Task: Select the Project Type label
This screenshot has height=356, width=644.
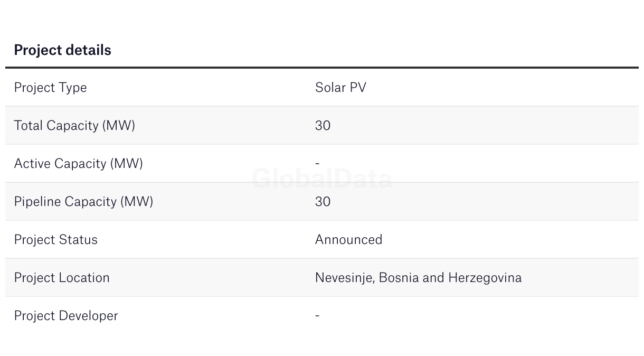Action: tap(50, 88)
